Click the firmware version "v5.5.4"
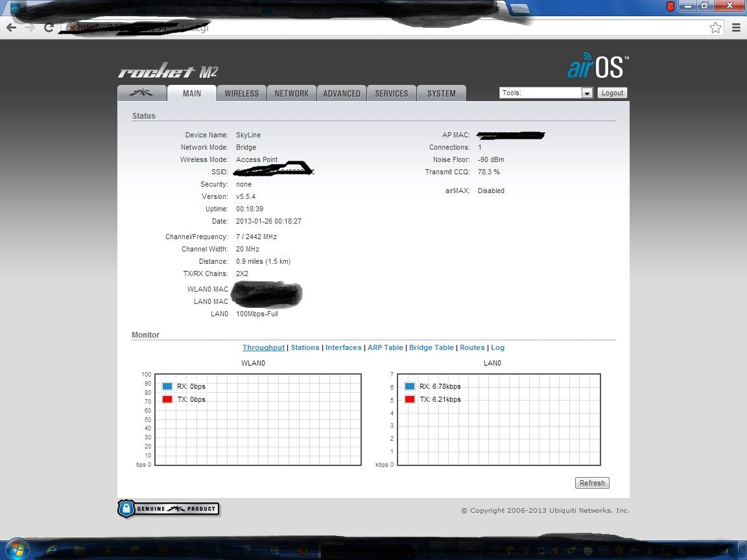This screenshot has height=560, width=747. [x=246, y=196]
